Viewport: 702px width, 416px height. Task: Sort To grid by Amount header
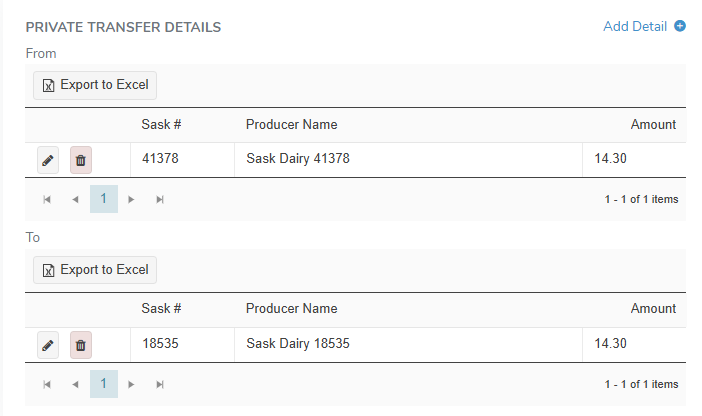pyautogui.click(x=653, y=309)
